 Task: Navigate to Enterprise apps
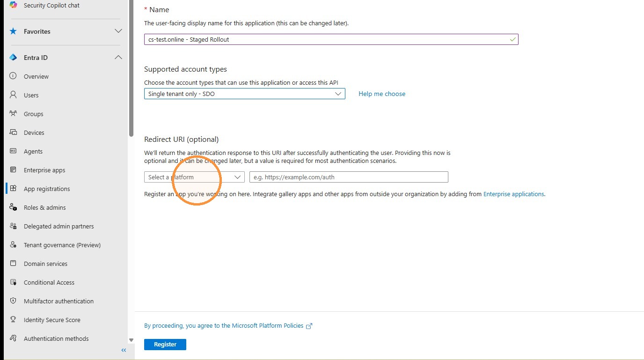(44, 170)
